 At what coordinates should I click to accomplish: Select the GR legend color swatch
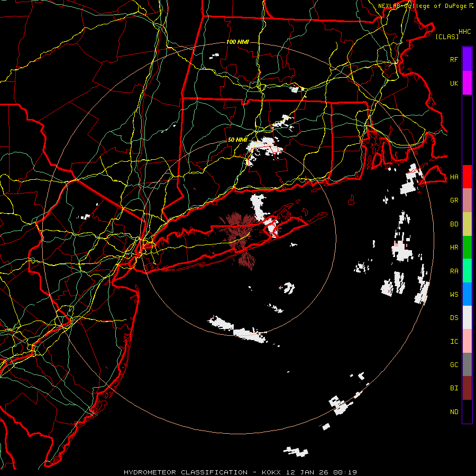(467, 200)
